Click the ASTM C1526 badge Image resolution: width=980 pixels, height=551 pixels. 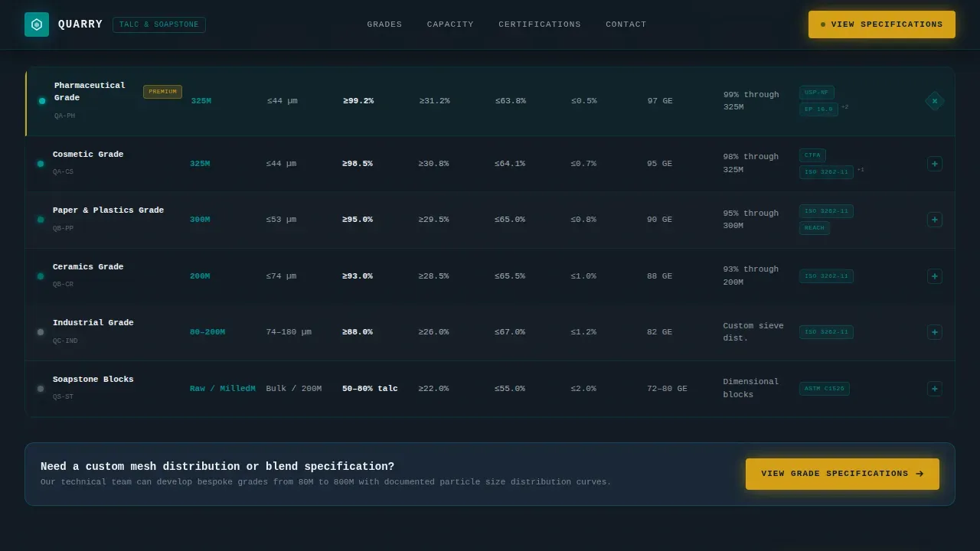coord(825,389)
